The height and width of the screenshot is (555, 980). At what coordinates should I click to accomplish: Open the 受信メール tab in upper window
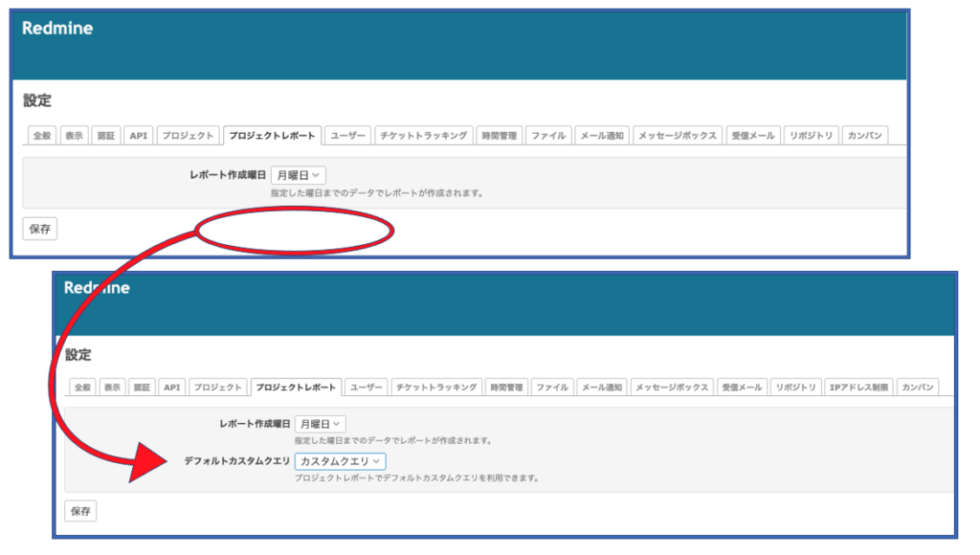click(753, 136)
